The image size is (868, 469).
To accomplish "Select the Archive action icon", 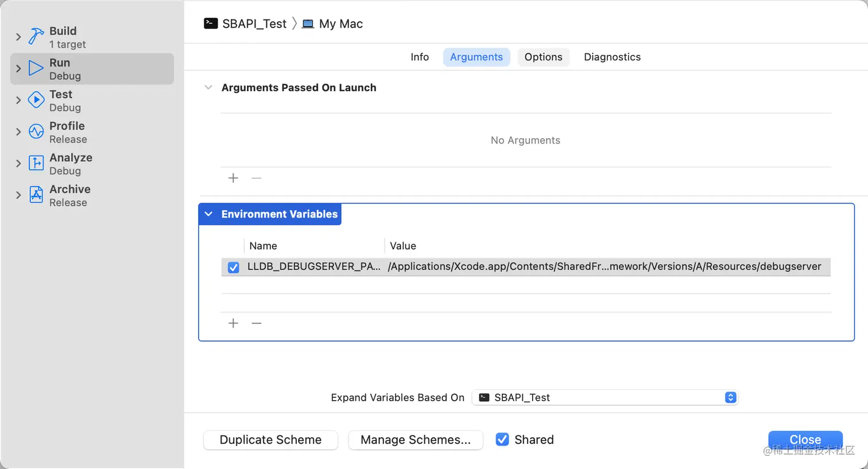I will click(x=36, y=195).
